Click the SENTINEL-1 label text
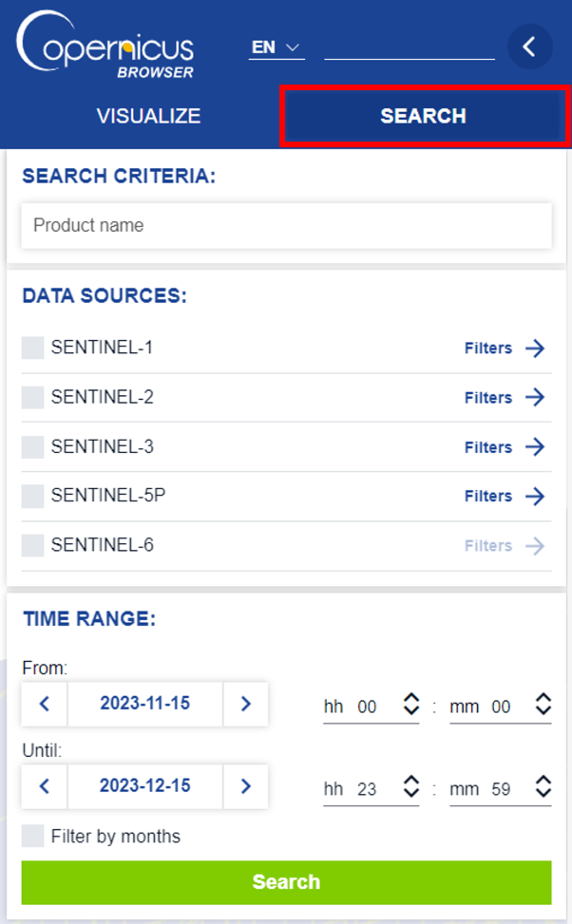This screenshot has height=924, width=572. coord(102,348)
